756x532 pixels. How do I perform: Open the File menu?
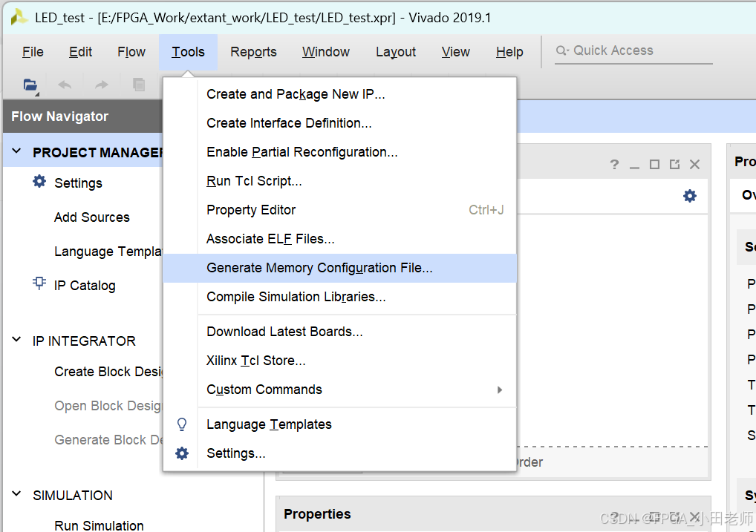click(33, 51)
